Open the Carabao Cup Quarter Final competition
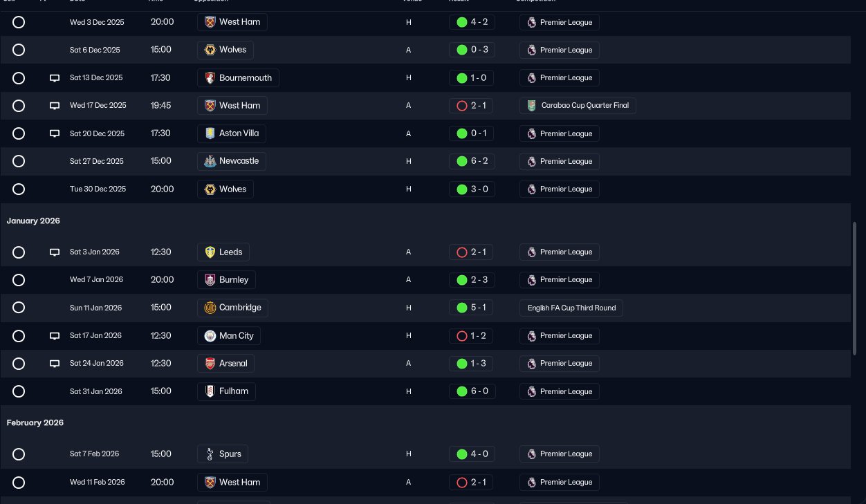Image resolution: width=866 pixels, height=504 pixels. (x=578, y=106)
